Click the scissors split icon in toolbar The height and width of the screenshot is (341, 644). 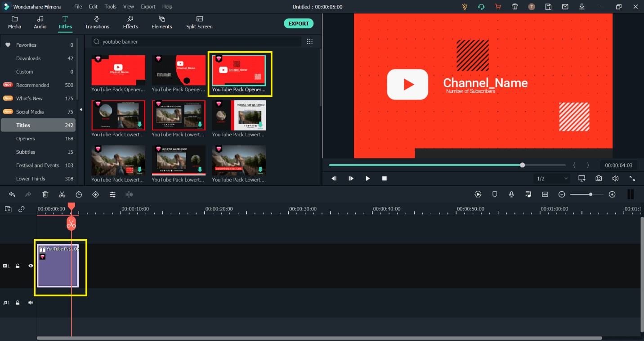(62, 194)
